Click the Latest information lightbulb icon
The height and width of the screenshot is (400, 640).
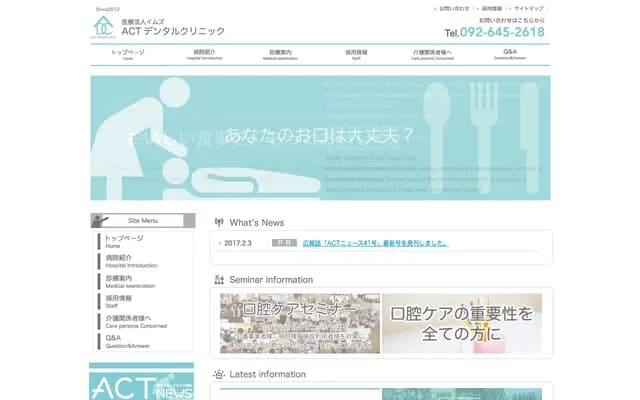[x=218, y=374]
